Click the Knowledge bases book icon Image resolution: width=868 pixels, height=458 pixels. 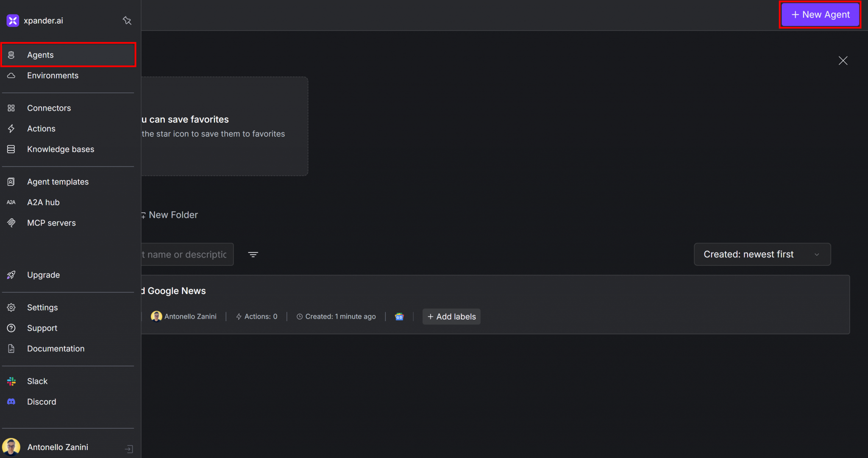tap(11, 149)
